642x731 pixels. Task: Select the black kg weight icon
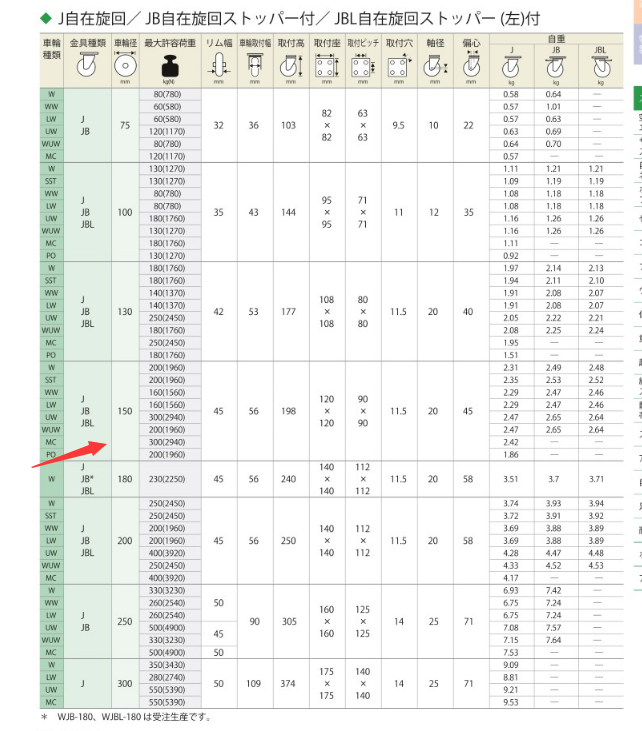(169, 67)
